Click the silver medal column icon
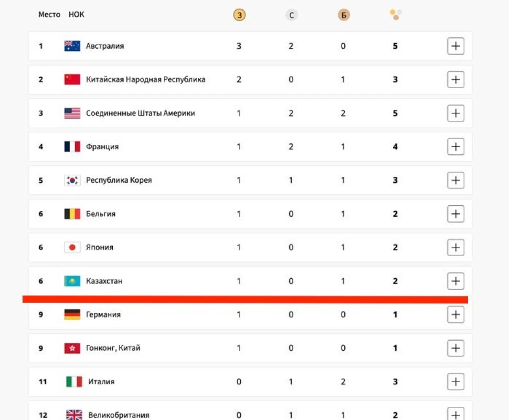 (x=291, y=15)
